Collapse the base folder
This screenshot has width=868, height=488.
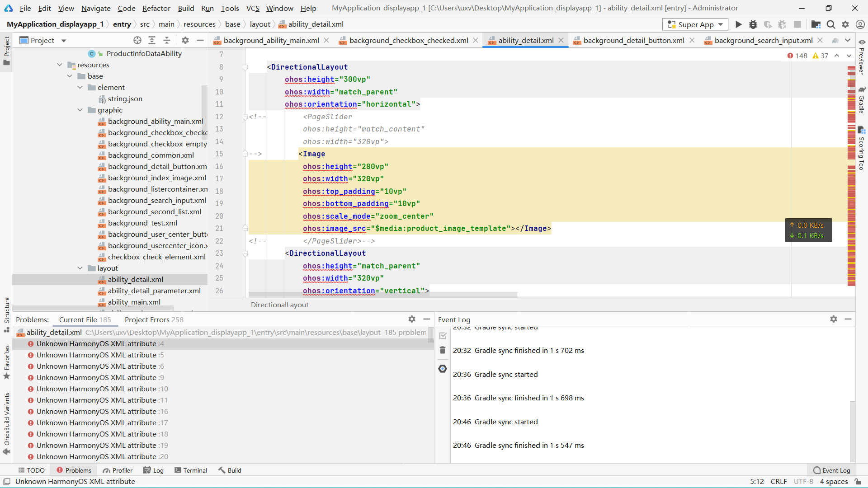[x=70, y=76]
